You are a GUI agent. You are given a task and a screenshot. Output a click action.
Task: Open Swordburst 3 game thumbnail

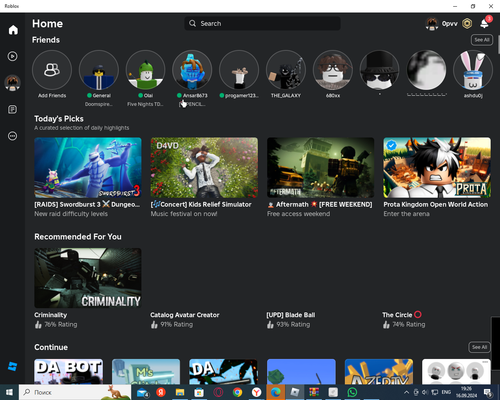[88, 168]
